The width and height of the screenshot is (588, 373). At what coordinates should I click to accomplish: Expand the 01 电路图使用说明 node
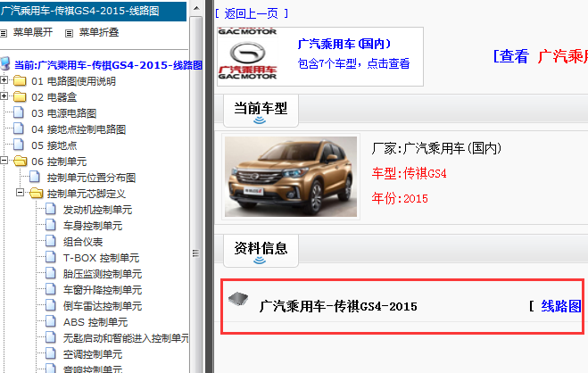pos(4,80)
